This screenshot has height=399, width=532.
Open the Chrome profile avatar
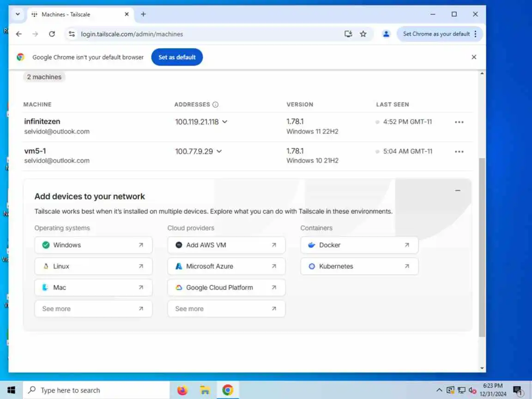click(x=386, y=34)
